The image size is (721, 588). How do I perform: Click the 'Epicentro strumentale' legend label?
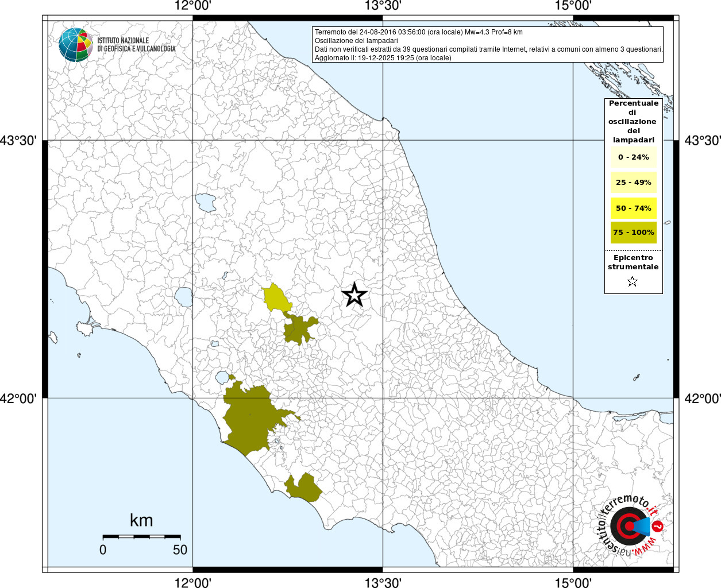coord(633,262)
